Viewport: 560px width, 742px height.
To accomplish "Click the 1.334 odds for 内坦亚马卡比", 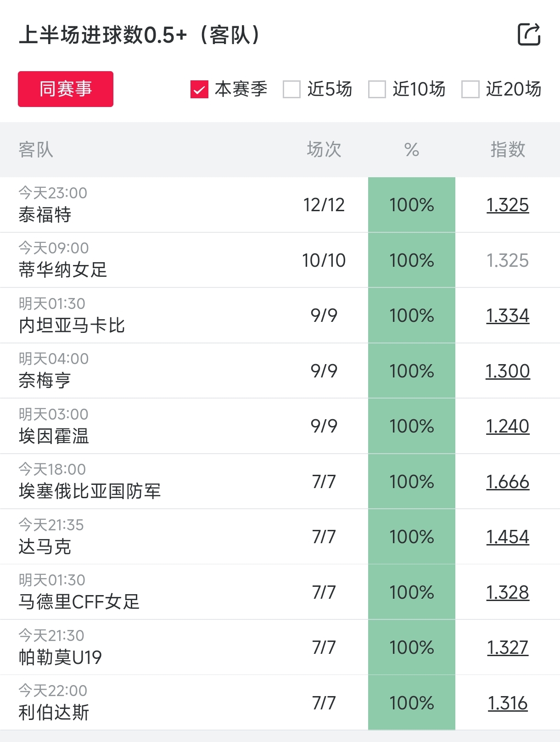I will tap(508, 315).
